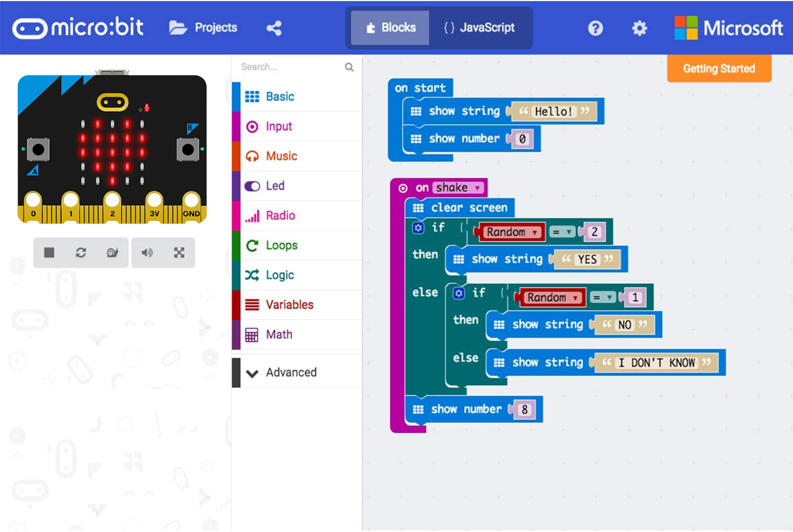The image size is (793, 532).
Task: Switch to the Blocks editor tab
Action: pos(390,27)
